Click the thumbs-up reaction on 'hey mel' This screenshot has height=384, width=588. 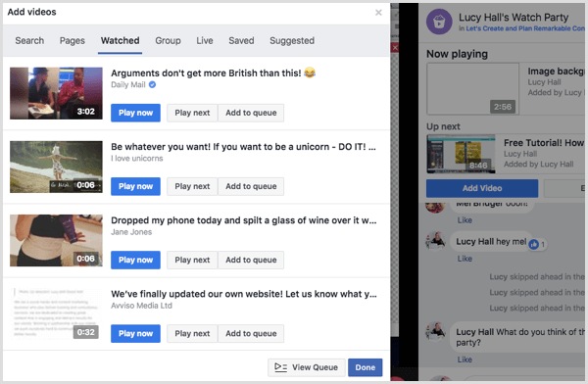(534, 245)
